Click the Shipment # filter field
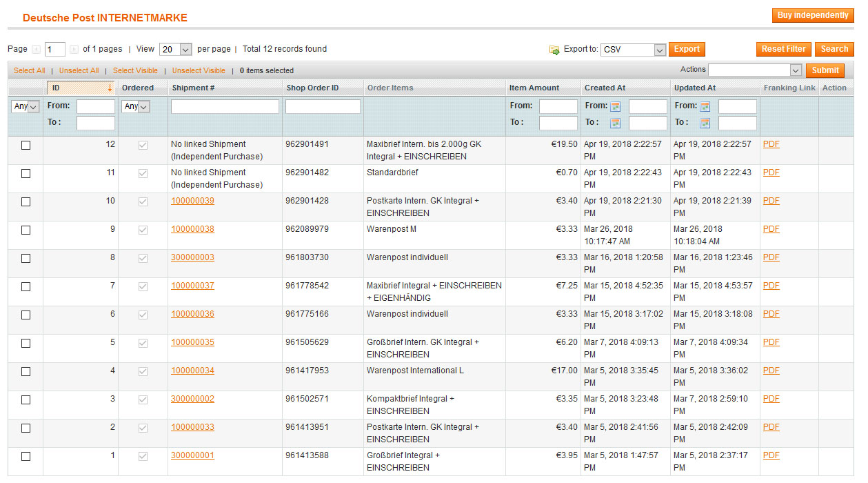868x483 pixels. (225, 107)
